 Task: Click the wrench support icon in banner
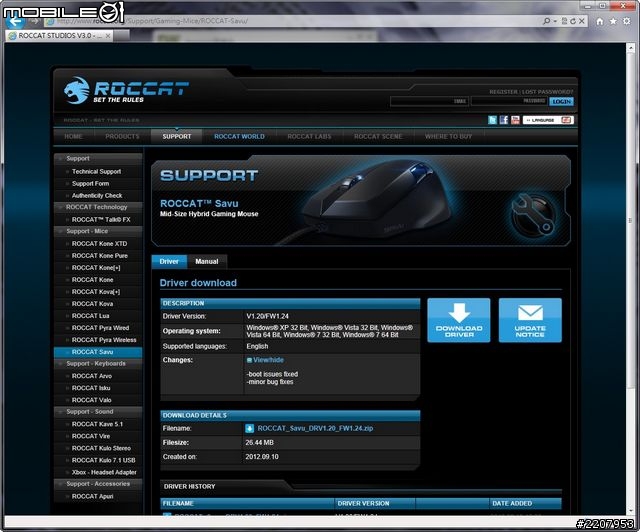(x=533, y=214)
